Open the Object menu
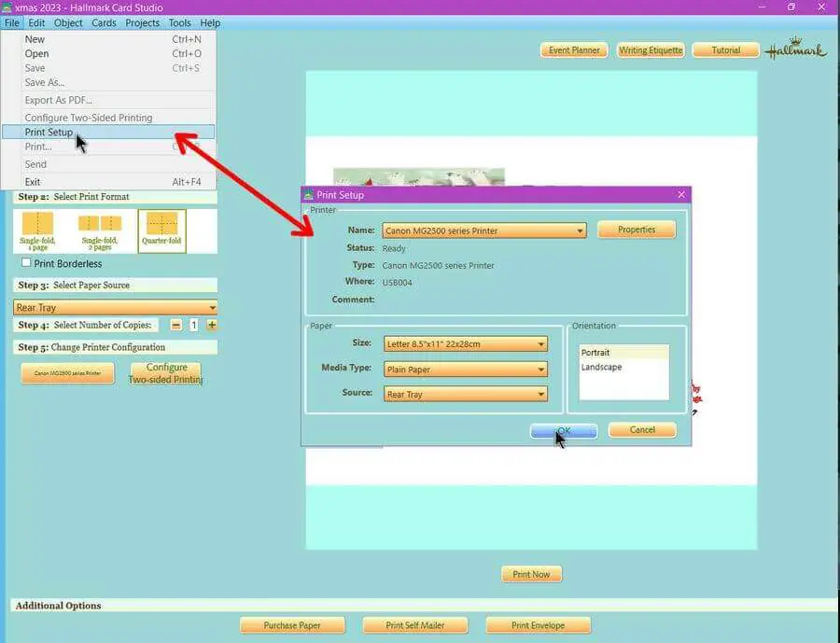The width and height of the screenshot is (840, 643). tap(68, 23)
